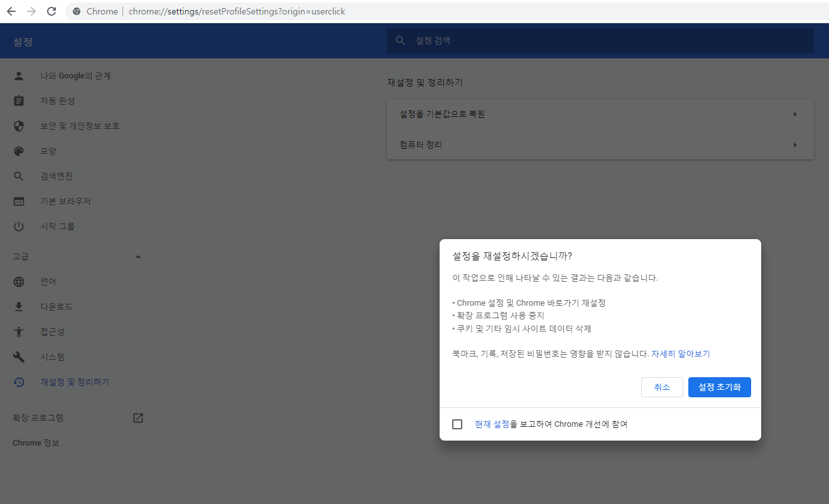Click the Chrome site info icon in address bar

pos(77,11)
